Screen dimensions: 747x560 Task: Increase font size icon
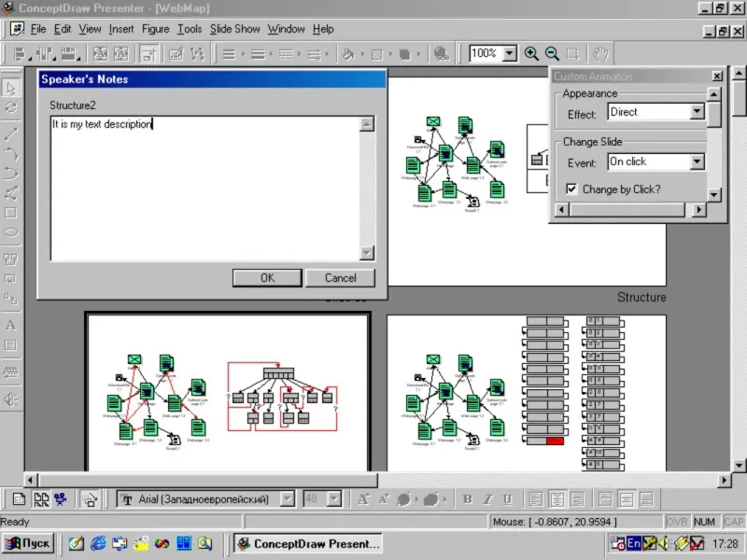pos(363,499)
